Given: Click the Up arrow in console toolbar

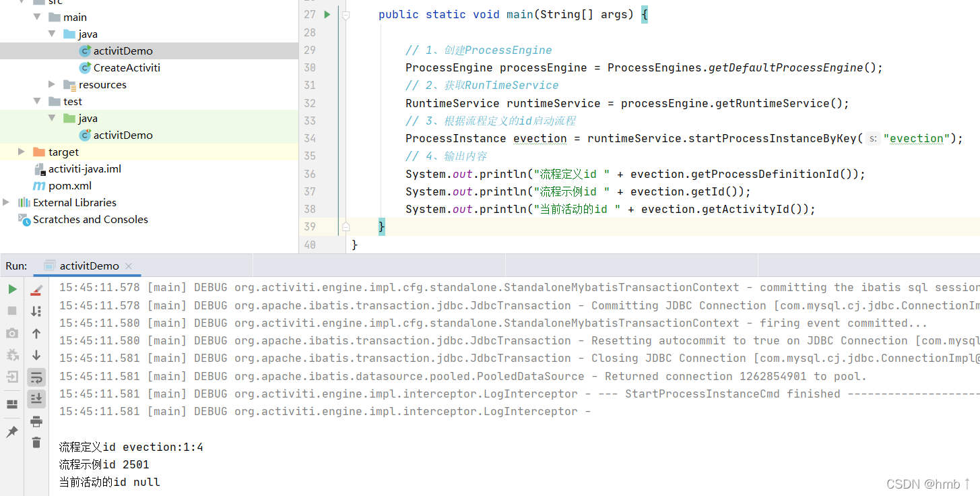Looking at the screenshot, I should [36, 333].
